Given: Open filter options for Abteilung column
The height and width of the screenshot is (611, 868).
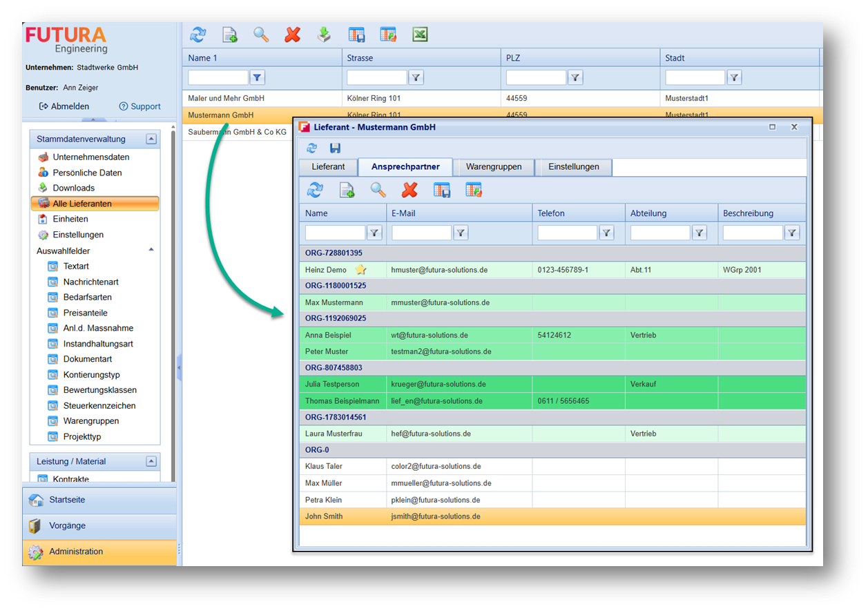Looking at the screenshot, I should pos(700,233).
